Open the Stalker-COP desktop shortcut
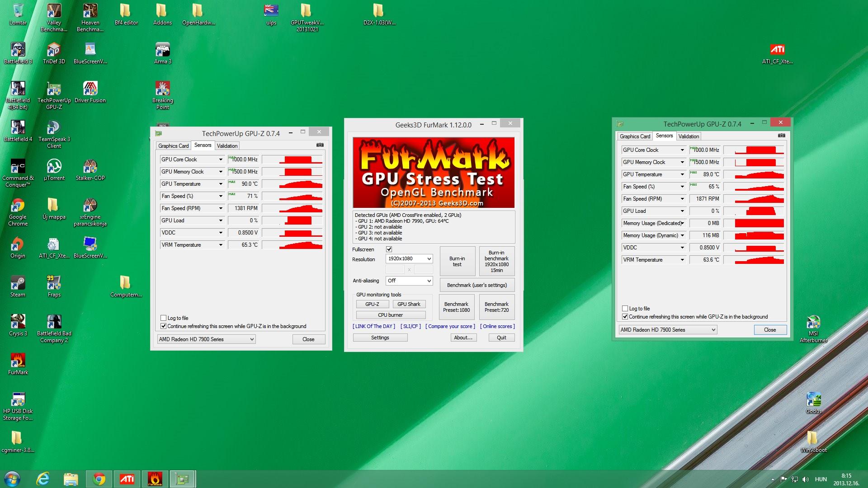The height and width of the screenshot is (488, 868). [90, 169]
